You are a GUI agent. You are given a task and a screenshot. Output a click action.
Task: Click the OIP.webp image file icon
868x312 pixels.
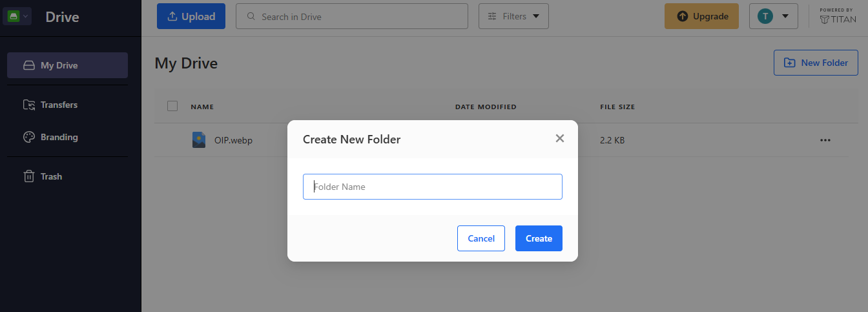click(199, 140)
